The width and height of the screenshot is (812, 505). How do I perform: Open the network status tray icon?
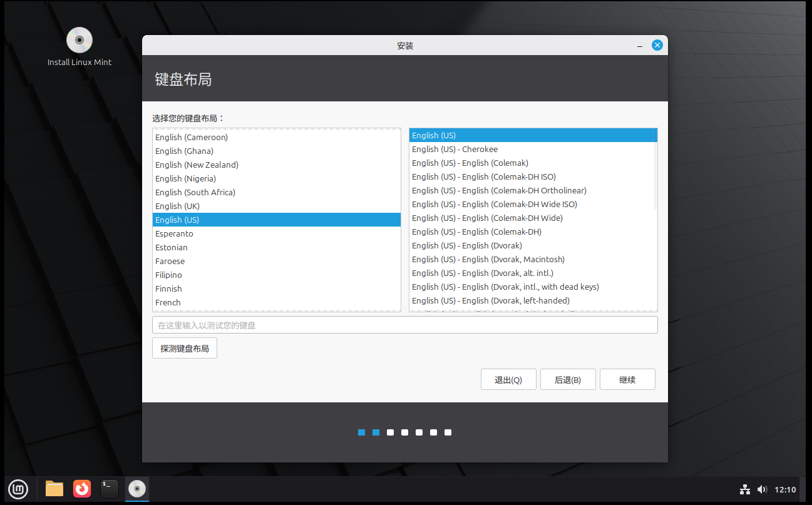pyautogui.click(x=744, y=489)
